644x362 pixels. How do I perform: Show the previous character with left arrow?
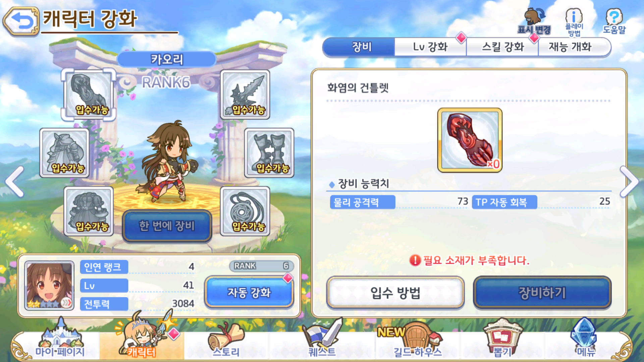pos(14,181)
